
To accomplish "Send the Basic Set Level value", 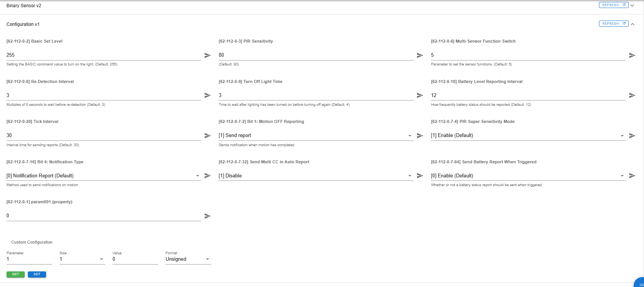I will [207, 55].
